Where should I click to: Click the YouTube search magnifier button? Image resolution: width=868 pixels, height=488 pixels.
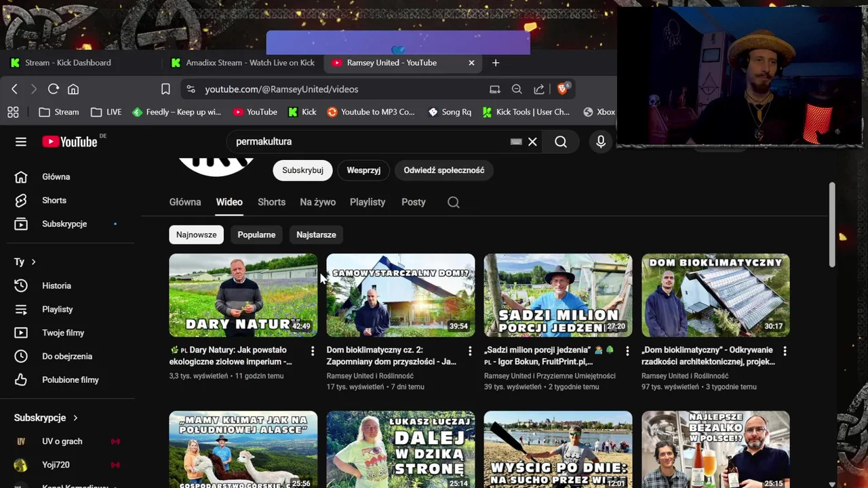pyautogui.click(x=561, y=142)
